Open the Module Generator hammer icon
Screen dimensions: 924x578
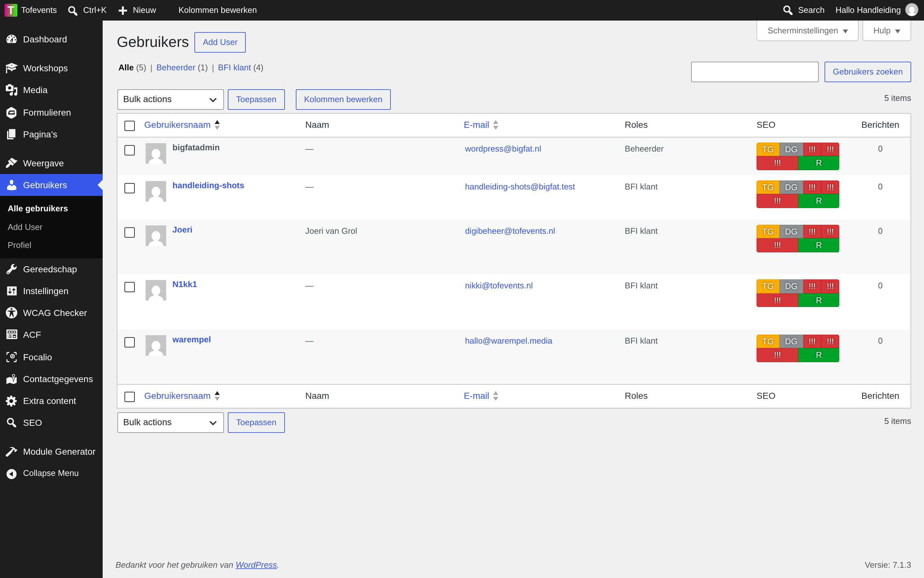[12, 451]
